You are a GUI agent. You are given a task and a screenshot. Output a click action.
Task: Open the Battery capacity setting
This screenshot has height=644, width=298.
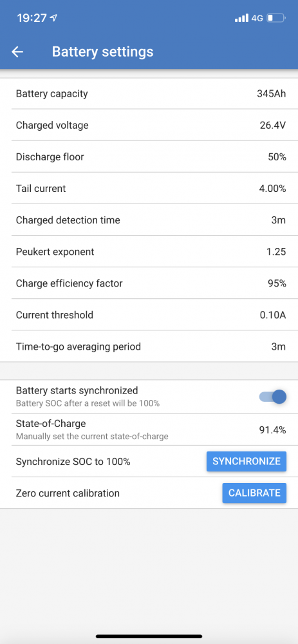(149, 93)
